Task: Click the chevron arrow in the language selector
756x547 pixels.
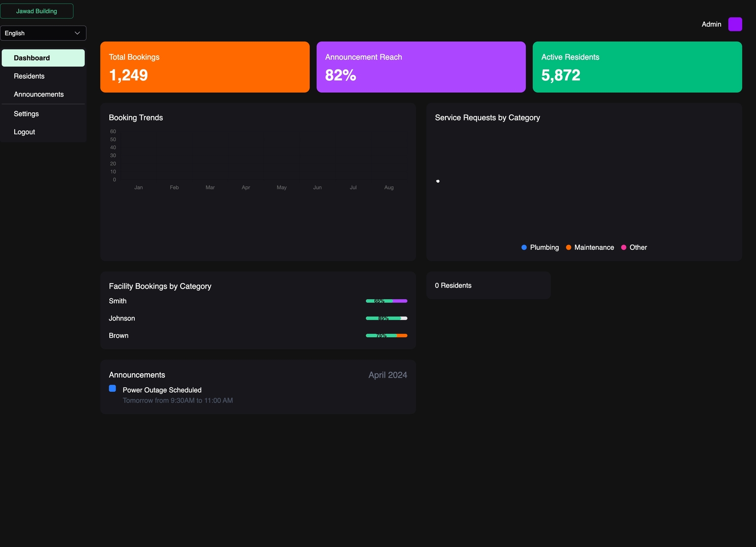Action: [x=77, y=33]
